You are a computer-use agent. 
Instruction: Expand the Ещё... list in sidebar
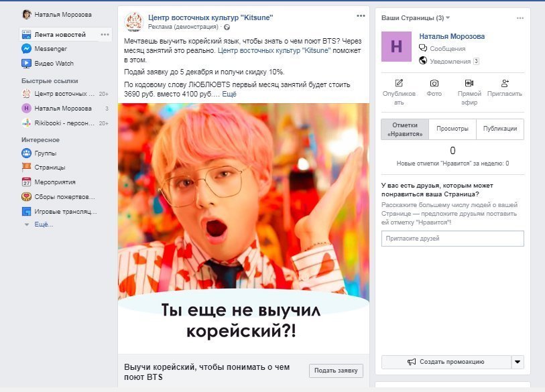[44, 224]
